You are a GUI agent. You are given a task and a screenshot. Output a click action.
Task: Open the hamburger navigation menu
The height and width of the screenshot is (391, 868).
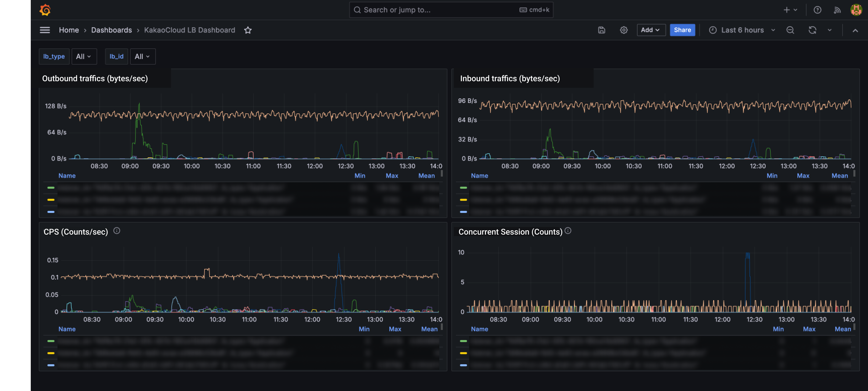(45, 30)
